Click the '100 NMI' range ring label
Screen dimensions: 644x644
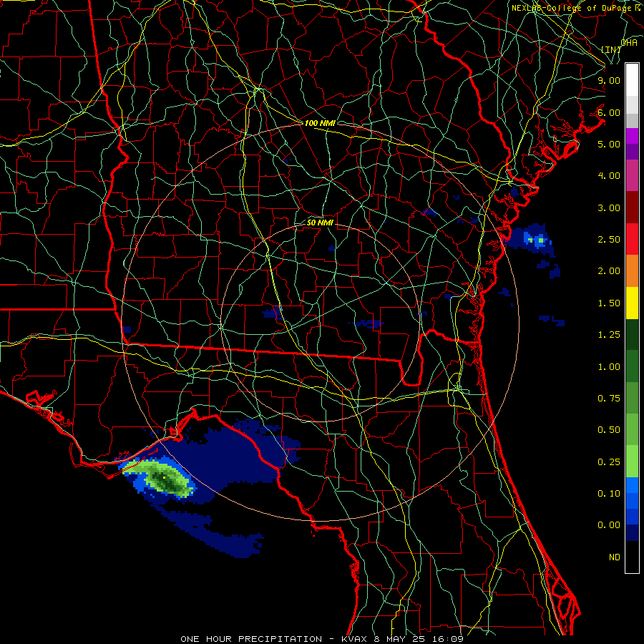coord(320,123)
